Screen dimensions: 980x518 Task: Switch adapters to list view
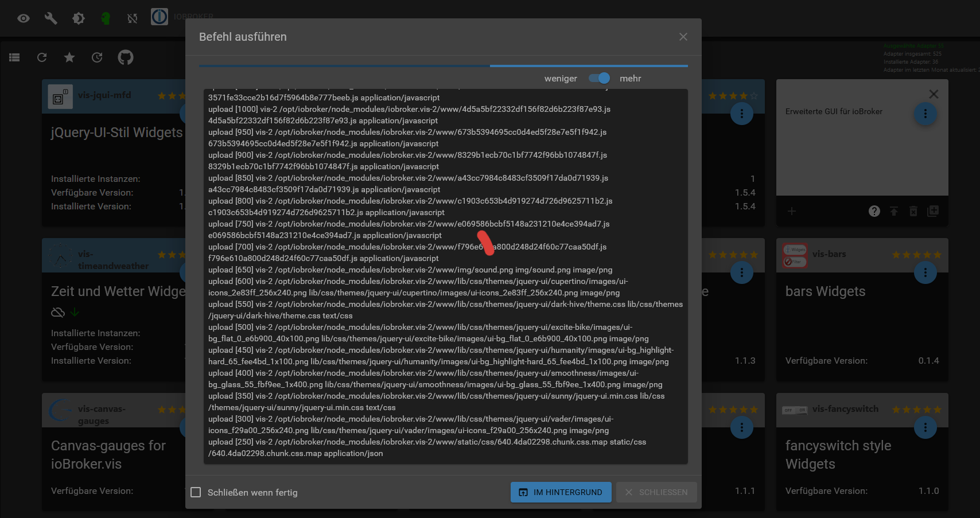point(14,57)
